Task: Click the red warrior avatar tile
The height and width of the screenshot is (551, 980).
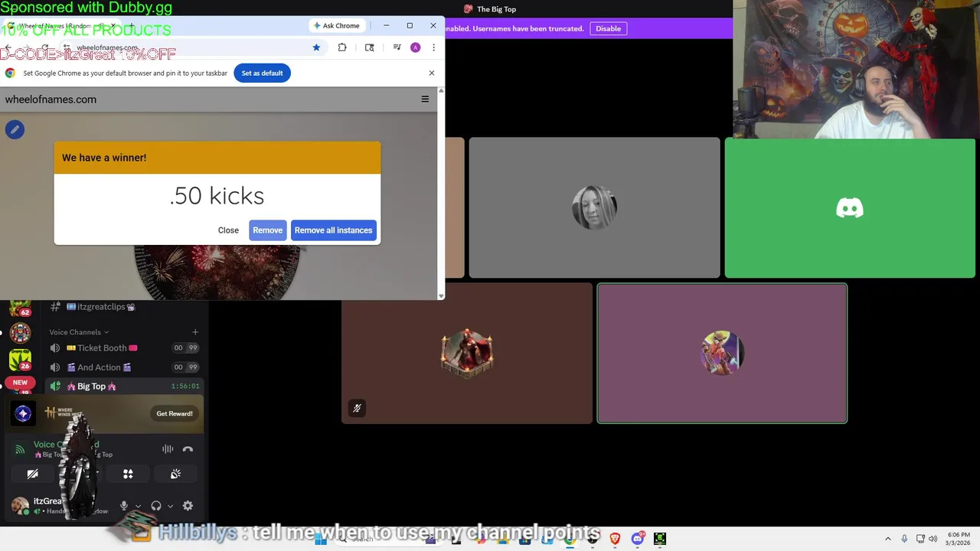Action: pyautogui.click(x=467, y=354)
